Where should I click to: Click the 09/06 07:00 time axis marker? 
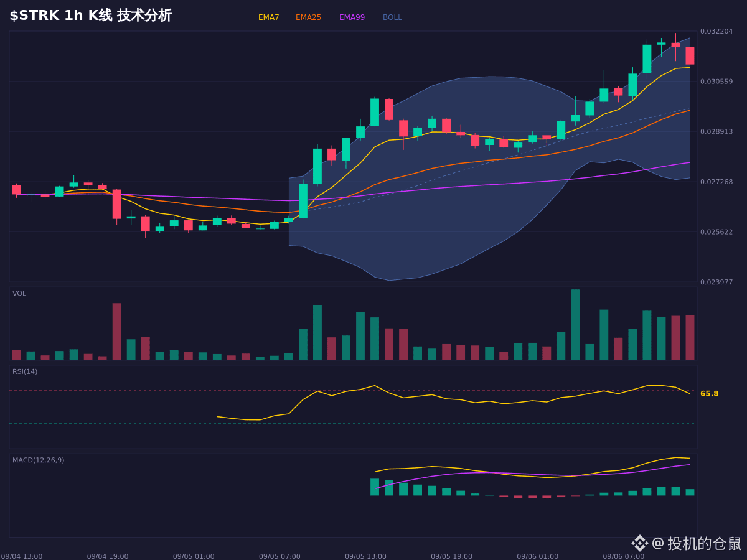point(623,556)
